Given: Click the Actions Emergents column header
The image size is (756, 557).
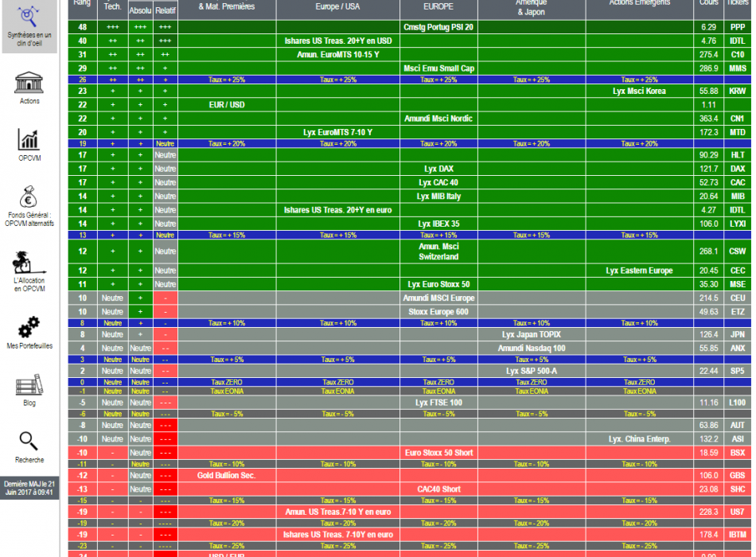Looking at the screenshot, I should [639, 3].
